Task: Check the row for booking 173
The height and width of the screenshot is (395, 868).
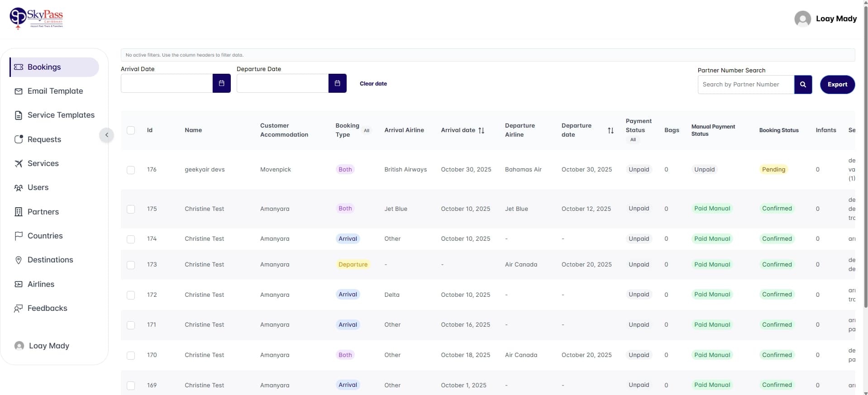Action: pos(131,265)
